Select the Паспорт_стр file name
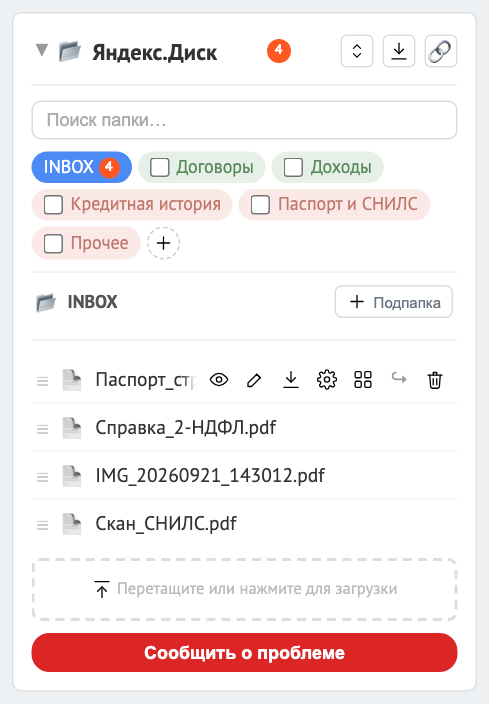This screenshot has width=489, height=704. [x=146, y=380]
